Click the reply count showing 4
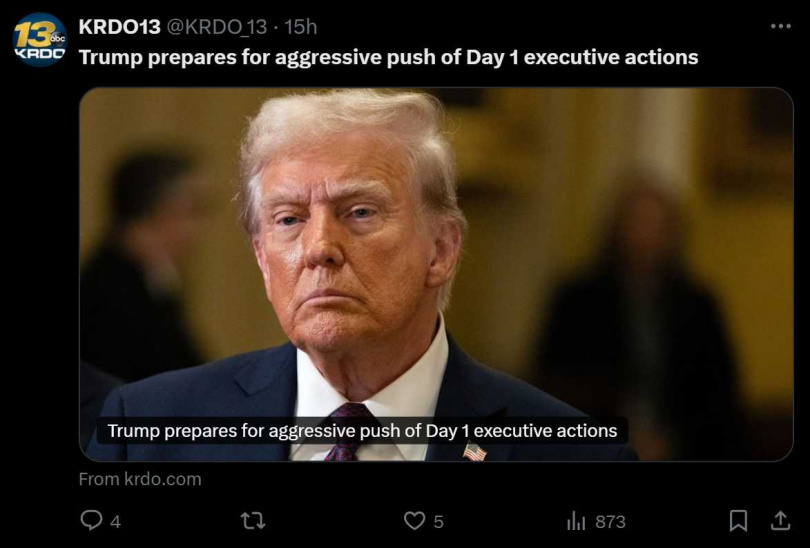This screenshot has height=548, width=810. pyautogui.click(x=116, y=522)
